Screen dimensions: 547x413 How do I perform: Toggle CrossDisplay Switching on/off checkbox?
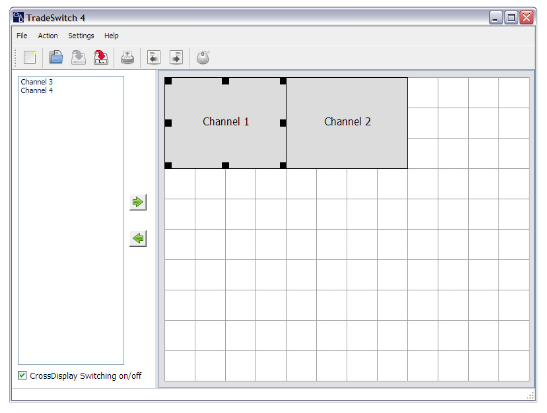[x=22, y=376]
